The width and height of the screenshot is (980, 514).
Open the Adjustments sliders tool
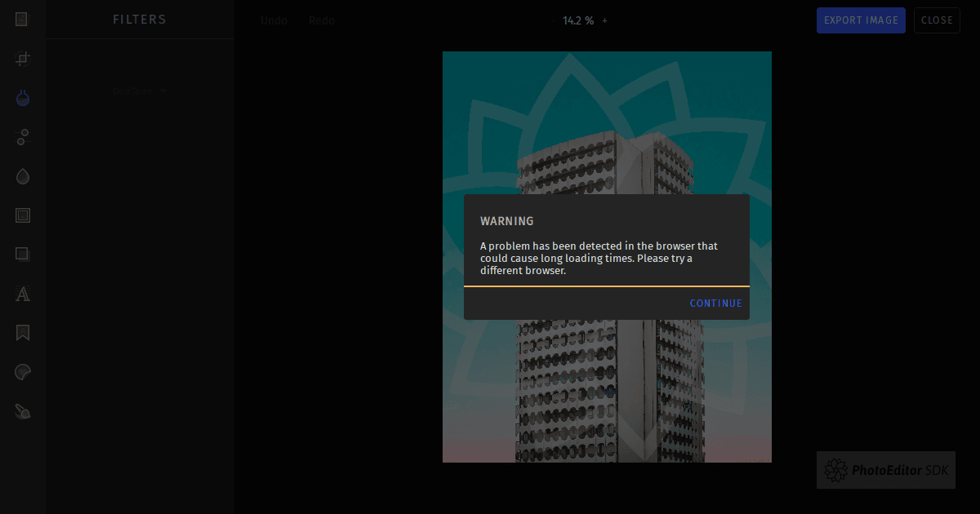[x=23, y=137]
